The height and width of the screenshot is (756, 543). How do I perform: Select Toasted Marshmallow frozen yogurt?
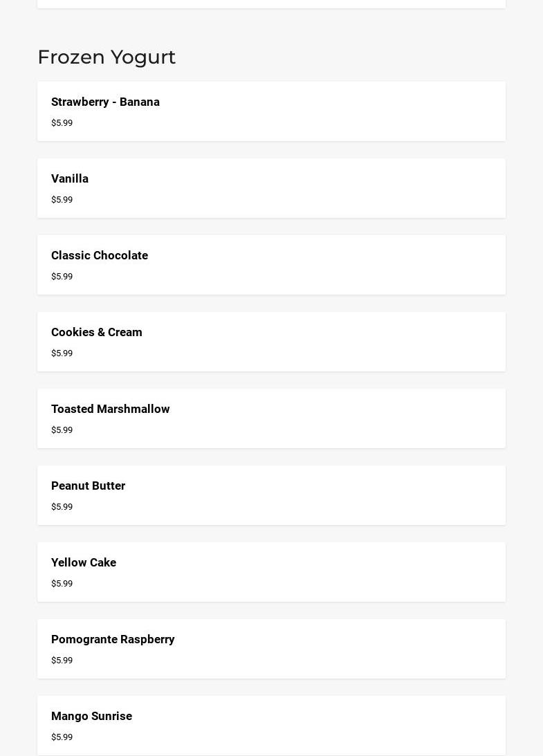click(x=111, y=409)
